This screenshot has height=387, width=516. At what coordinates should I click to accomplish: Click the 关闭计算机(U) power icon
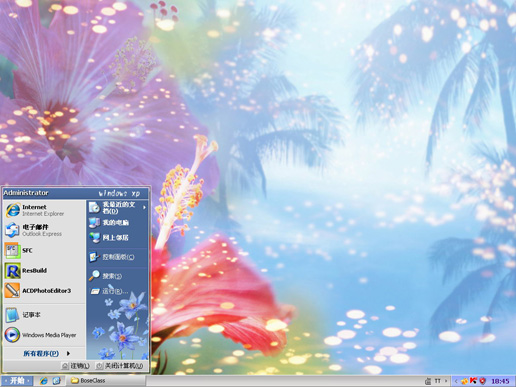click(x=99, y=366)
